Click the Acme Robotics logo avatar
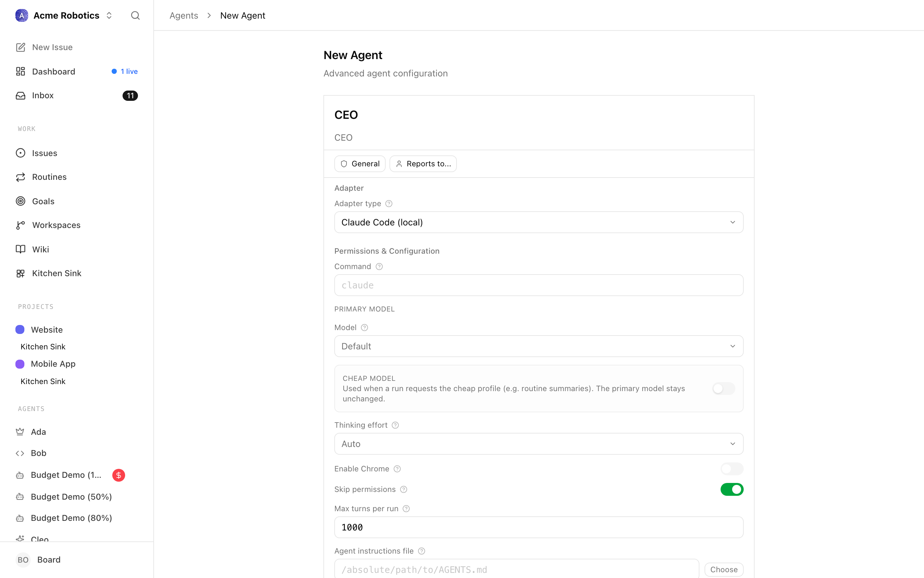The image size is (924, 578). coord(22,15)
